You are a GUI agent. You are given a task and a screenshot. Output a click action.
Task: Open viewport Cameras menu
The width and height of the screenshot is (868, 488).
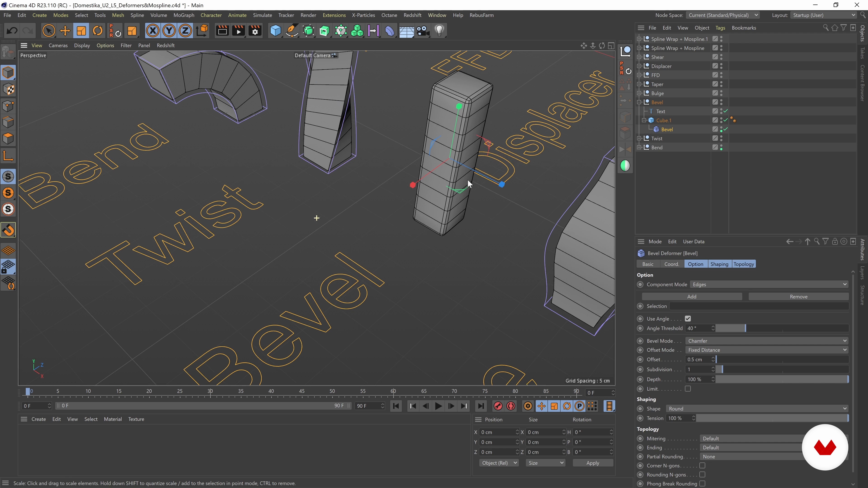pyautogui.click(x=58, y=45)
